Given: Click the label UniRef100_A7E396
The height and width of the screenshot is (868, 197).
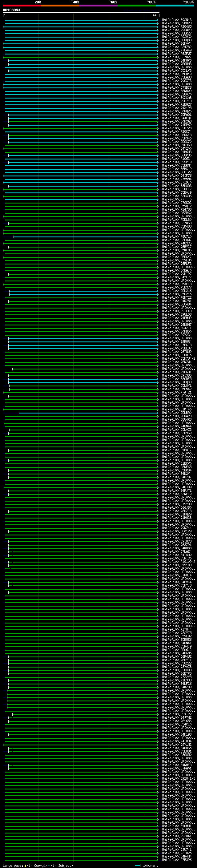Looking at the screenshot, I should [x=177, y=860].
